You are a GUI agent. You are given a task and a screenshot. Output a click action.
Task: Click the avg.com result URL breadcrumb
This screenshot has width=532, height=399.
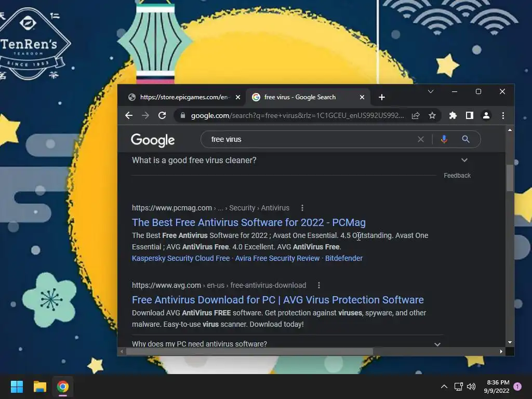219,285
